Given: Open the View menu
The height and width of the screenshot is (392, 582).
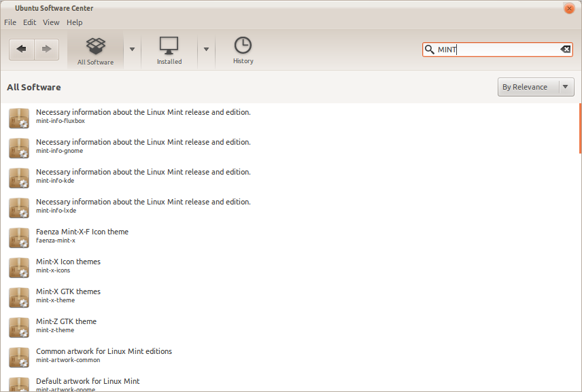Looking at the screenshot, I should pyautogui.click(x=51, y=22).
